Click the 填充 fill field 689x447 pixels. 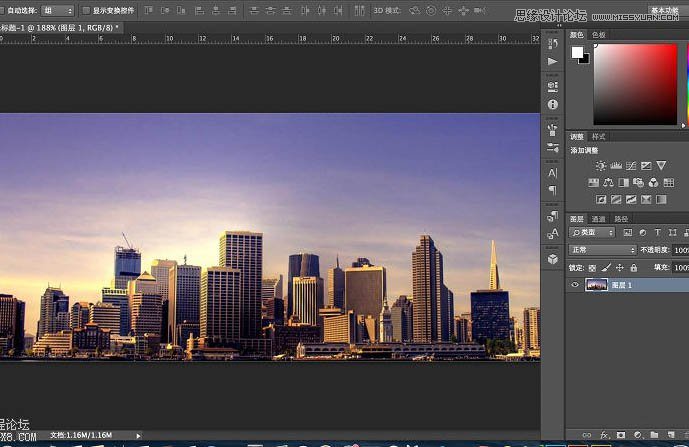point(681,267)
